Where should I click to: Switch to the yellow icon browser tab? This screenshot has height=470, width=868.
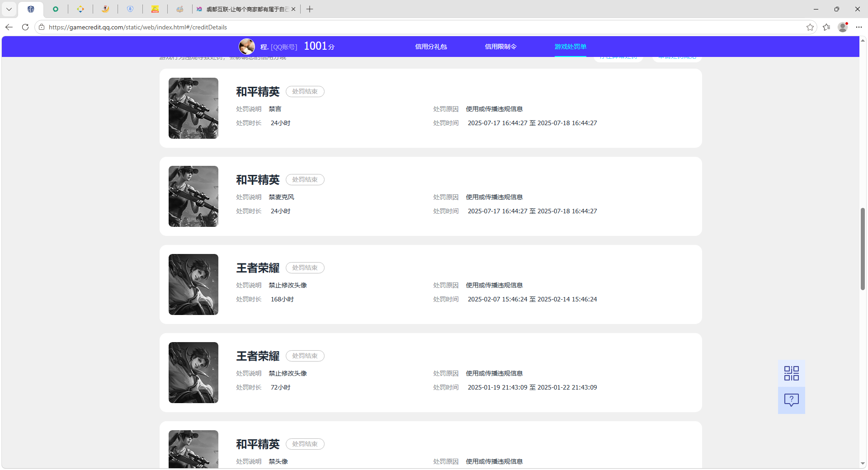tap(155, 9)
